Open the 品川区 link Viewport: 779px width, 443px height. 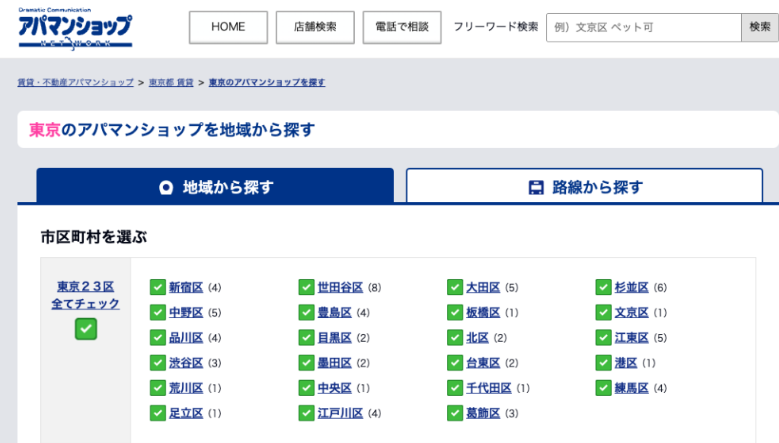(x=186, y=338)
